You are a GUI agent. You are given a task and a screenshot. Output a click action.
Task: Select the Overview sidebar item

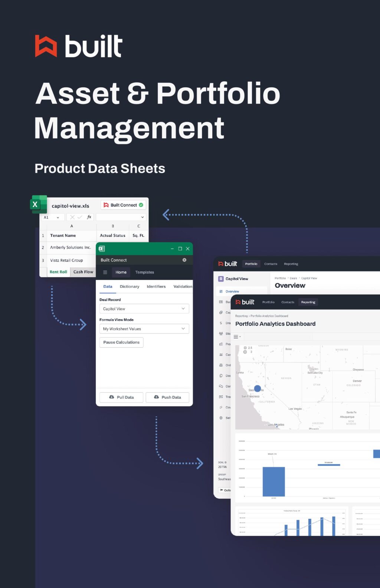tap(241, 291)
